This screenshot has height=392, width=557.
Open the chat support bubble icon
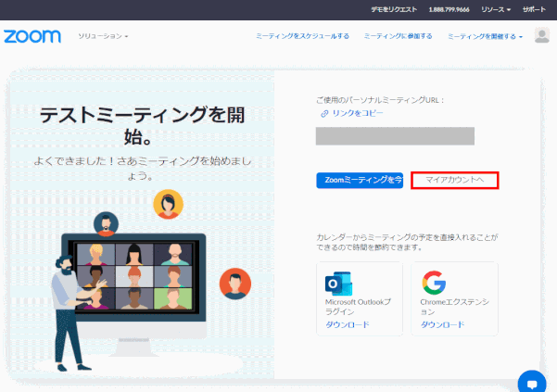532,383
